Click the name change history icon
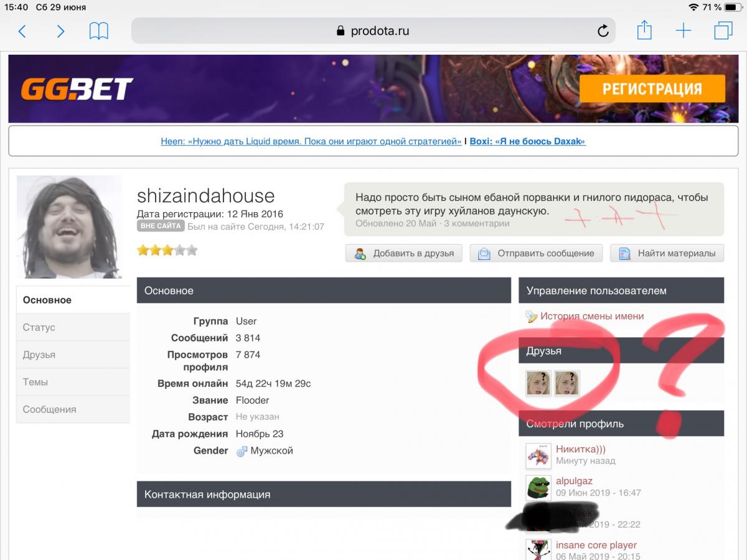 [532, 317]
